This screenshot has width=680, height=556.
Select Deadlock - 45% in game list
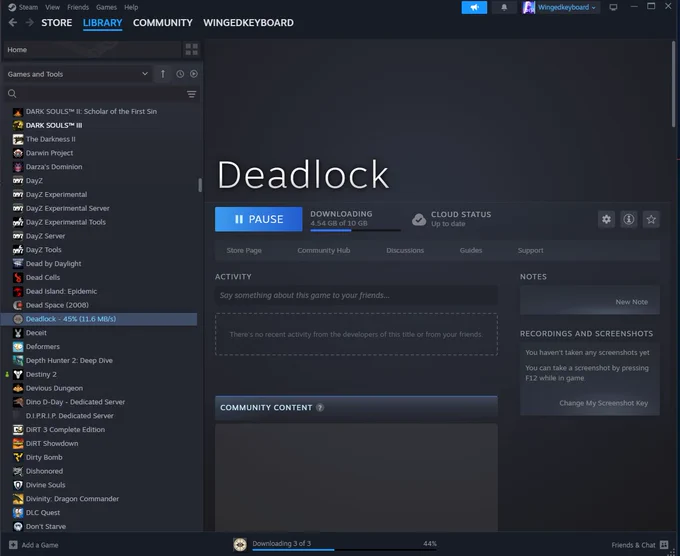click(x=99, y=319)
